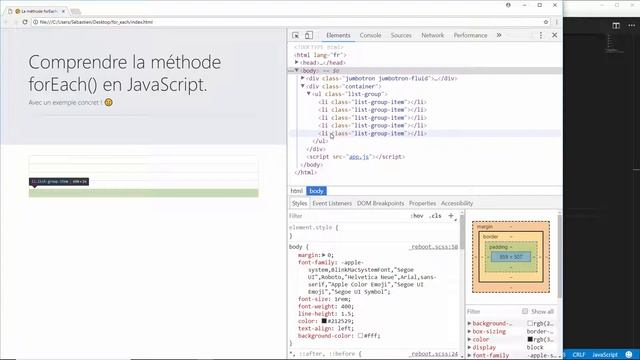Open the Chrome profile icon in the title bar
Screen dimensions: 640x360
click(x=508, y=5)
